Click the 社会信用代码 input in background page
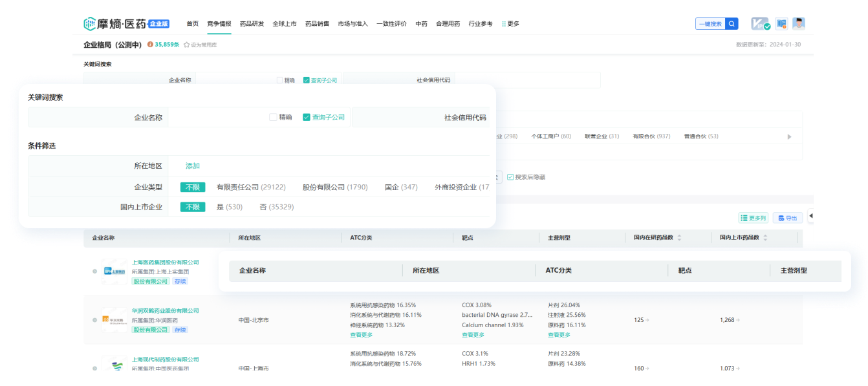Viewport: 868px width, 386px height. (x=527, y=80)
